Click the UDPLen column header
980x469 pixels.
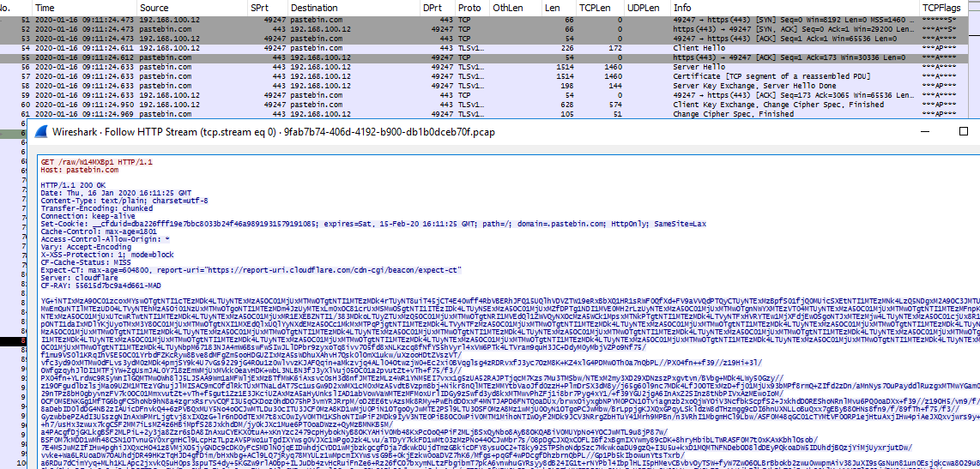point(646,8)
